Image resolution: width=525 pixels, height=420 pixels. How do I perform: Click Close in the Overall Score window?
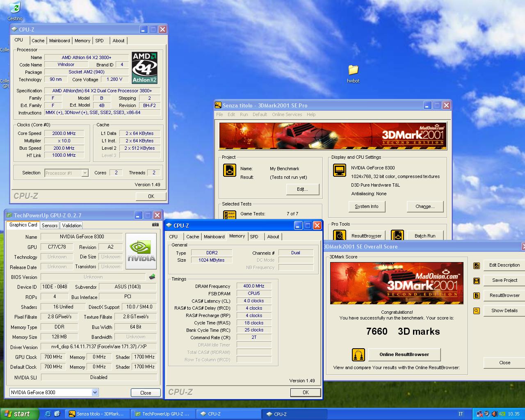pos(504,363)
